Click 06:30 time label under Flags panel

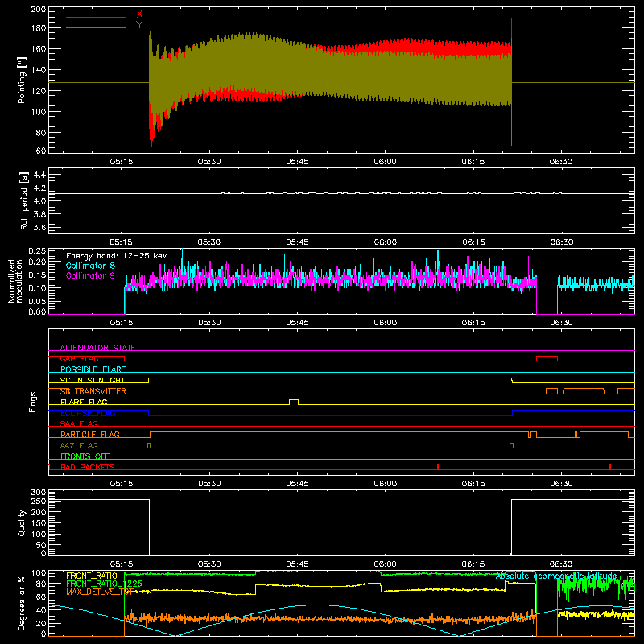[x=561, y=484]
